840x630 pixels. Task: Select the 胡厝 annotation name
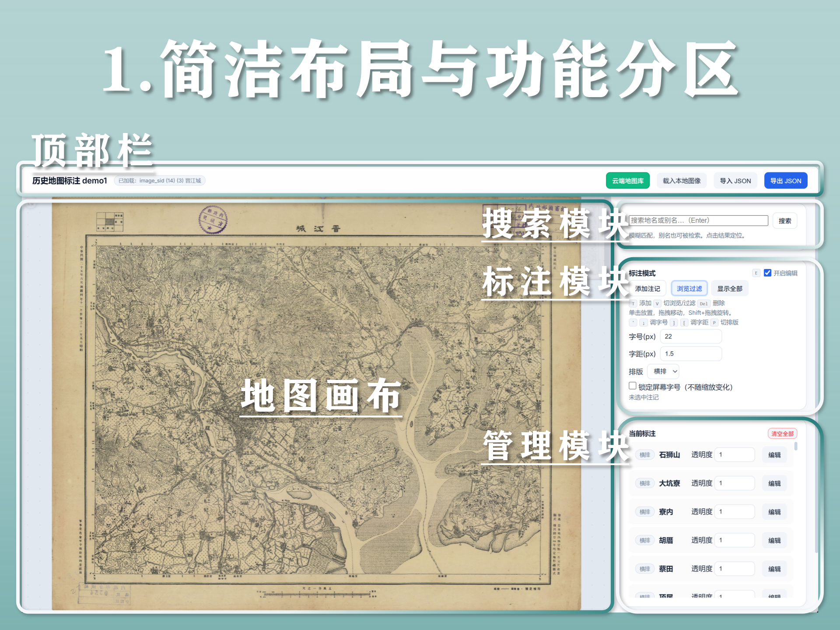click(666, 541)
